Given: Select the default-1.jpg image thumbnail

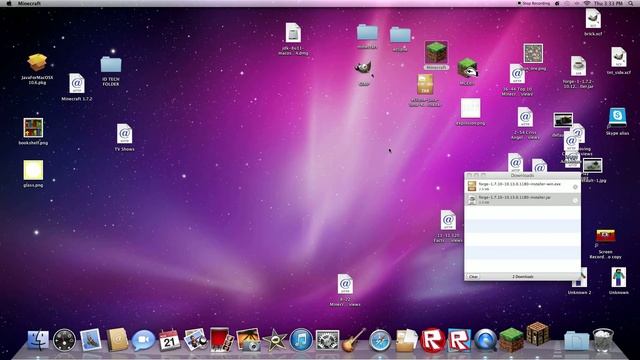Looking at the screenshot, I should click(593, 166).
